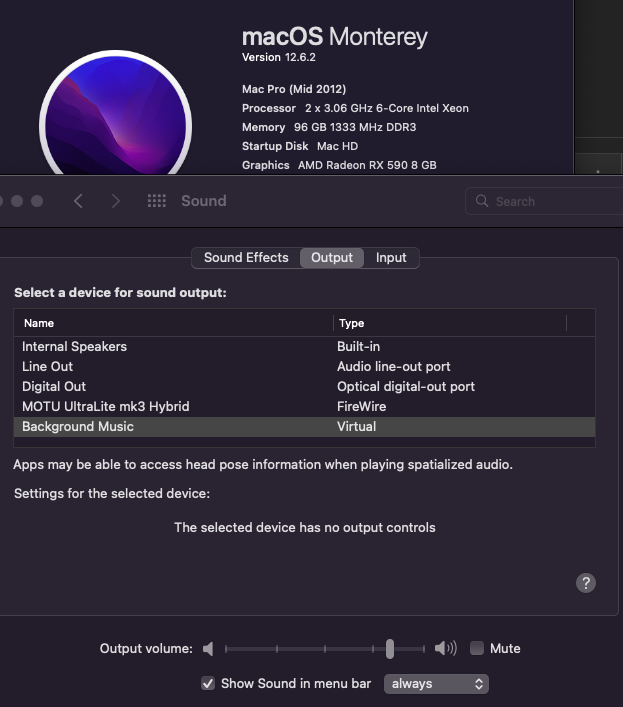Click the 'Mac HD' startup disk value
This screenshot has height=707, width=623.
(x=337, y=146)
